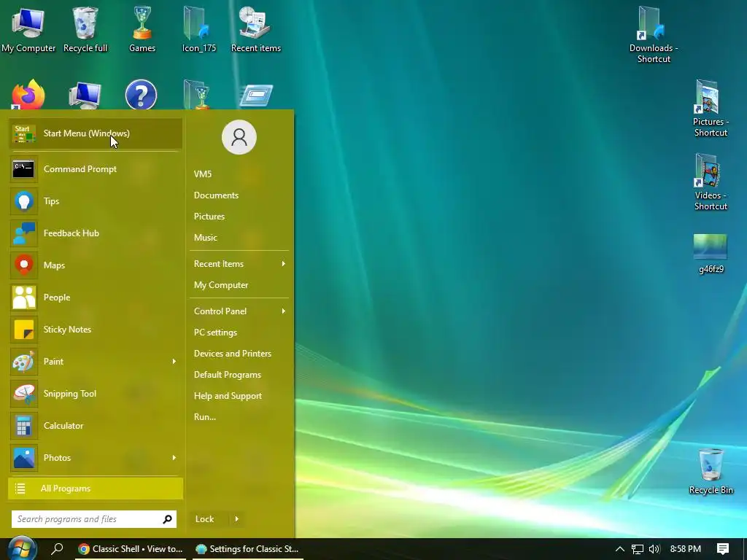
Task: Open Maps app icon
Action: [24, 265]
